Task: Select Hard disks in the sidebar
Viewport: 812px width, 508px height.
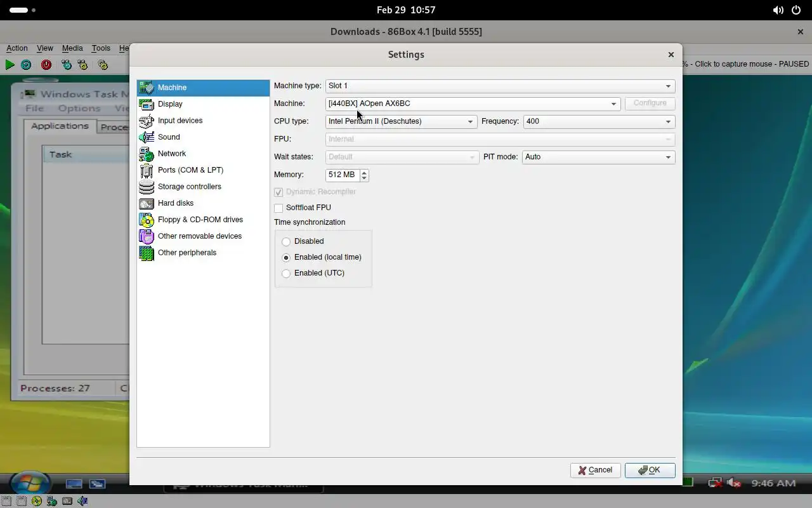Action: point(203,203)
